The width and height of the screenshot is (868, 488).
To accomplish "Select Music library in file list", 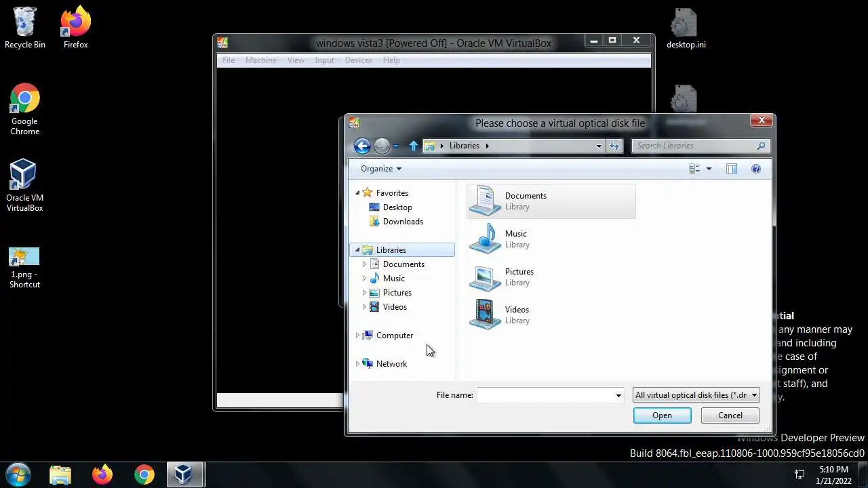I will click(551, 239).
